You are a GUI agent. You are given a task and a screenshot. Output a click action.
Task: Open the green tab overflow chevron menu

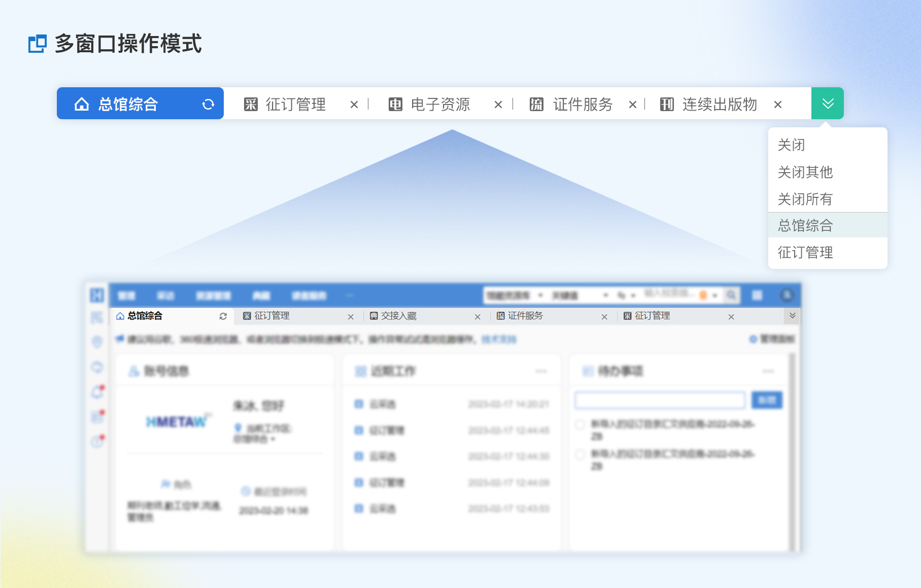(828, 103)
